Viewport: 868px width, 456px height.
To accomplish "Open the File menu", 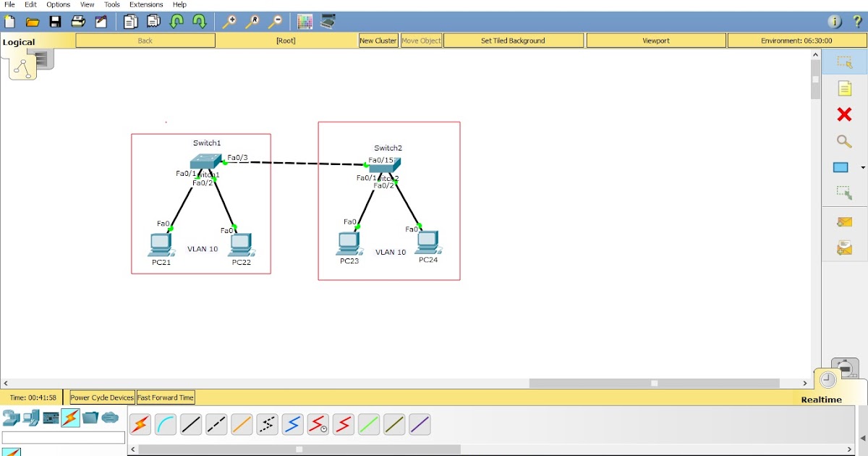I will pyautogui.click(x=9, y=4).
